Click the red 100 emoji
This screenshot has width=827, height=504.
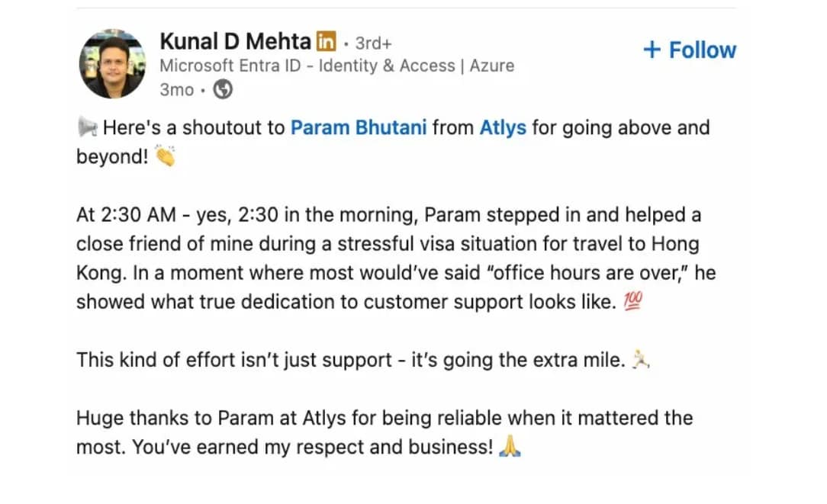tap(633, 301)
